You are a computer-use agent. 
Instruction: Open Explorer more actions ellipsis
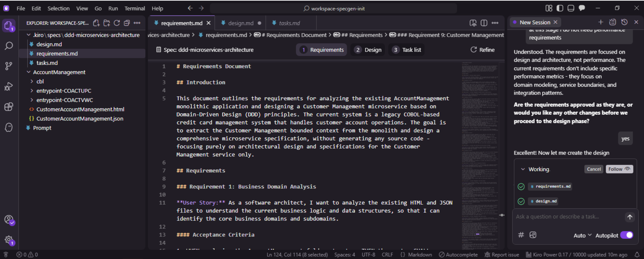point(137,23)
